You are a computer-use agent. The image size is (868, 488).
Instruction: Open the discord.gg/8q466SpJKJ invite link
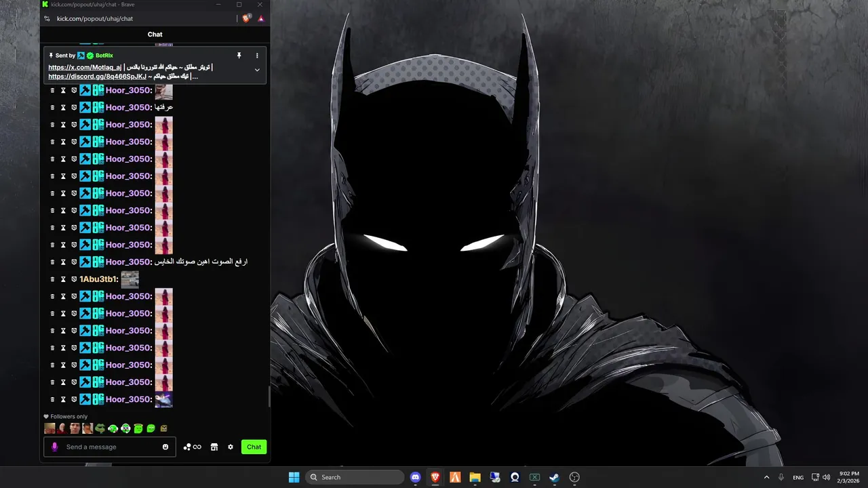(x=97, y=77)
